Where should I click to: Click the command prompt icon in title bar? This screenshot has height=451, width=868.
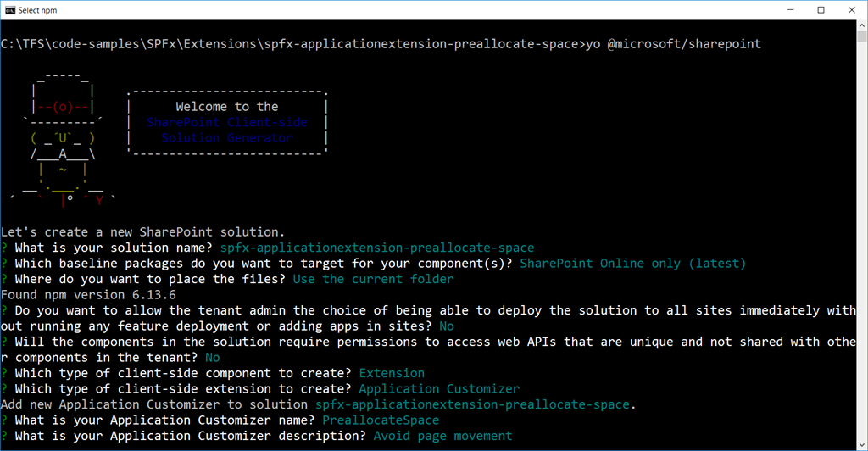pos(10,10)
